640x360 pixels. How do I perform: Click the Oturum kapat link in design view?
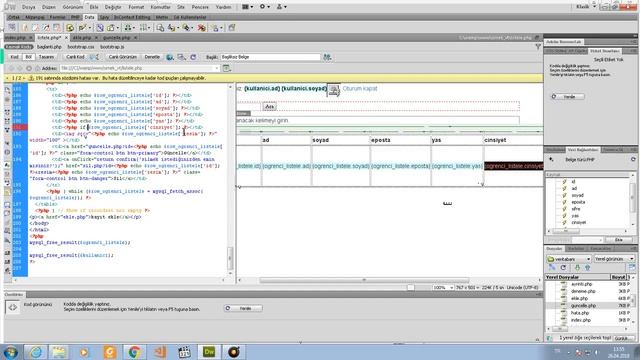(x=360, y=89)
